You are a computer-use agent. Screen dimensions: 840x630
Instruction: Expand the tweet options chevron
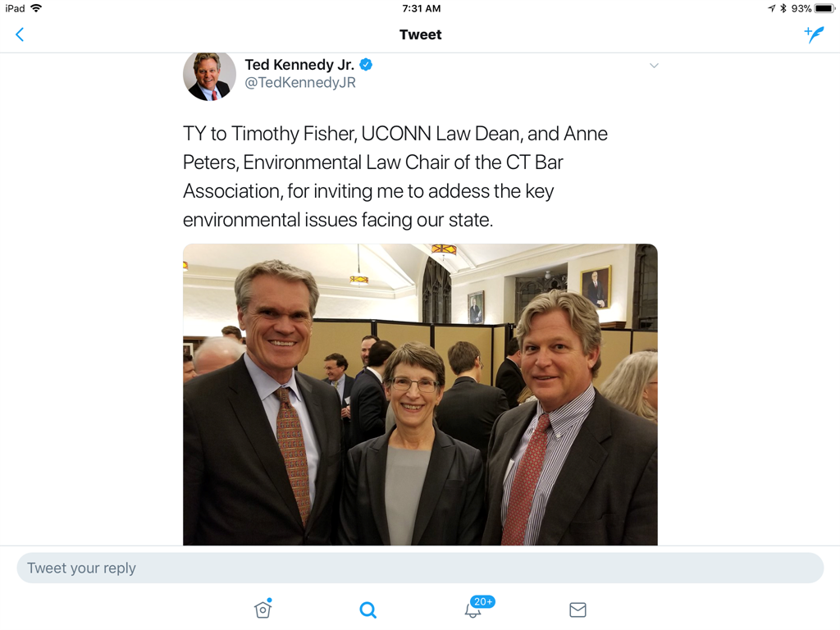(x=654, y=66)
